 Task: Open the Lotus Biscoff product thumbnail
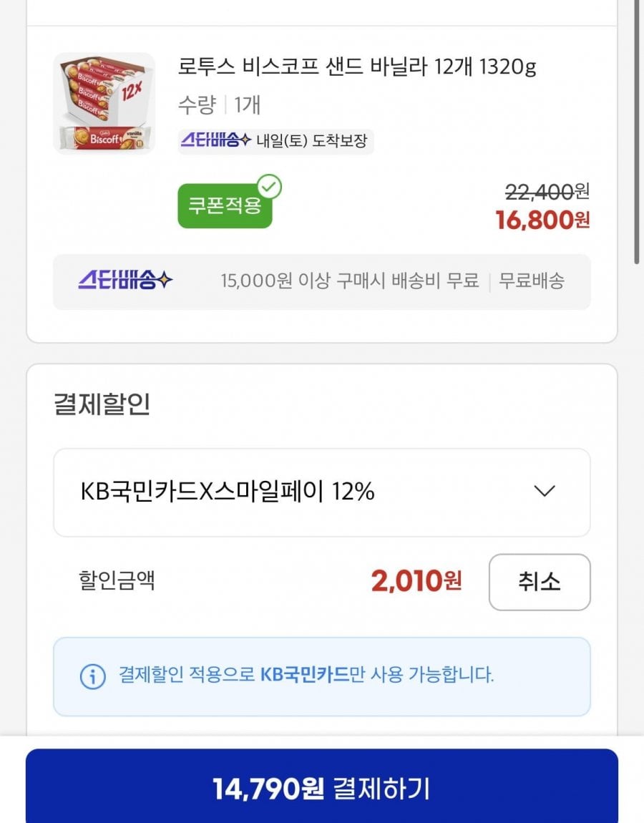pos(104,103)
